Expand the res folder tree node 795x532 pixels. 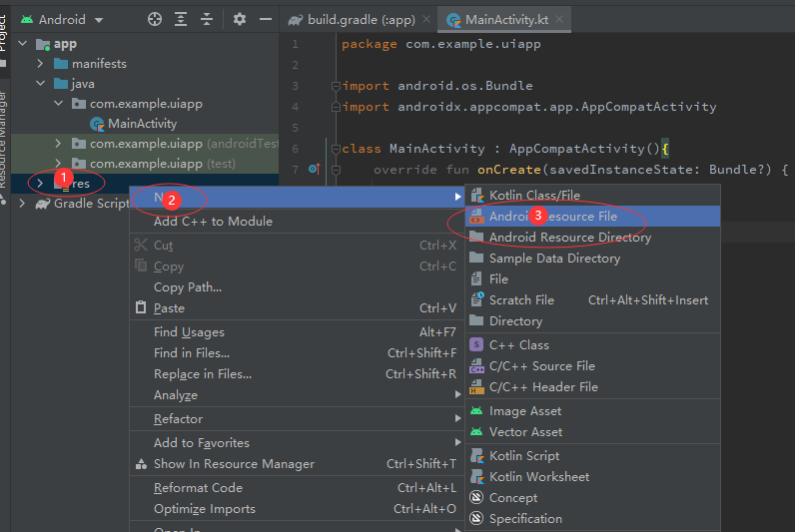[40, 184]
